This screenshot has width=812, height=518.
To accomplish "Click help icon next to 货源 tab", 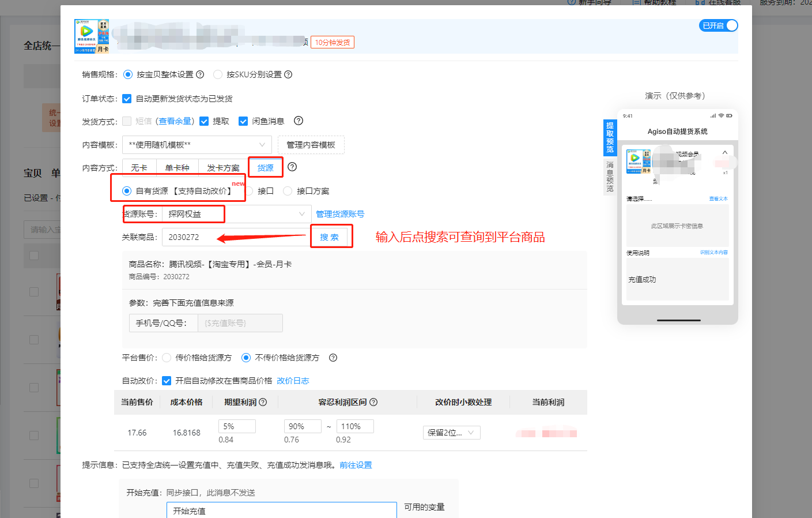I will pyautogui.click(x=292, y=167).
